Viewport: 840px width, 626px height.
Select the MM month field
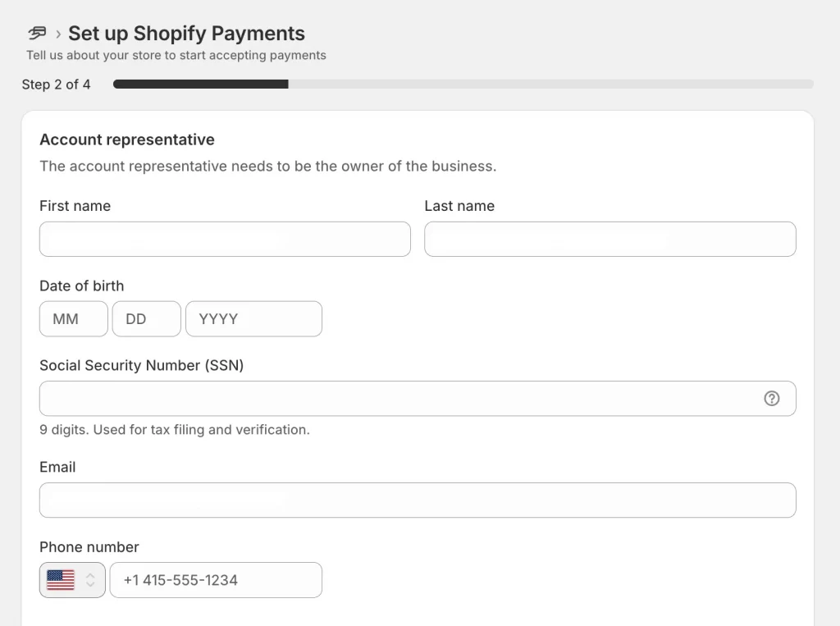coord(74,319)
